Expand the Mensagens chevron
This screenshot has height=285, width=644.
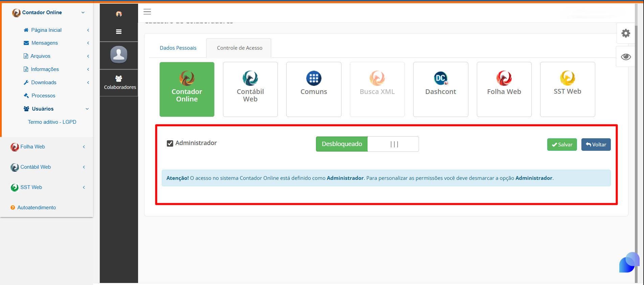(88, 43)
